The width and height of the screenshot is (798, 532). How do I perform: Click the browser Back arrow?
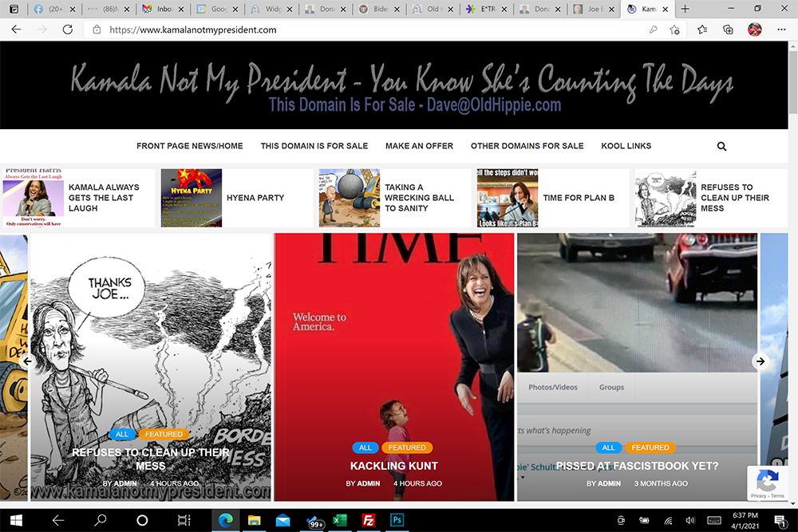16,30
